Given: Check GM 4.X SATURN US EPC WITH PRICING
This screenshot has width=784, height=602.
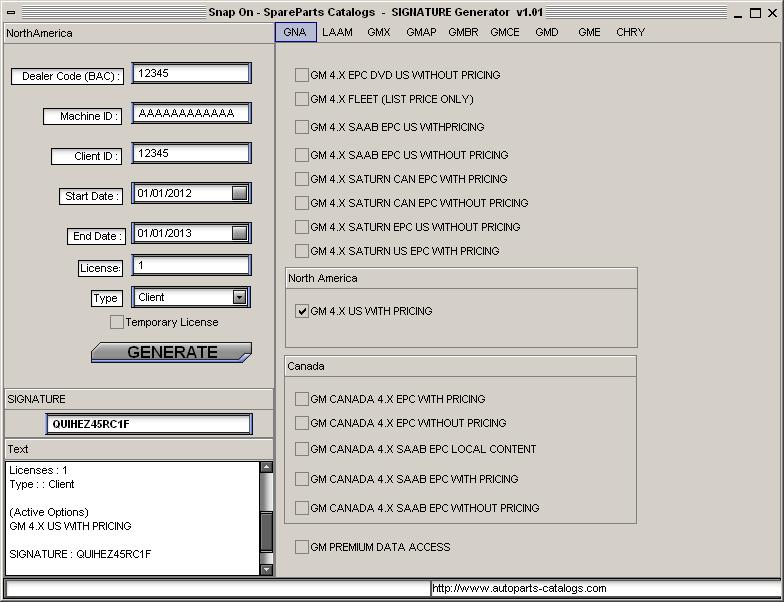Looking at the screenshot, I should [302, 251].
